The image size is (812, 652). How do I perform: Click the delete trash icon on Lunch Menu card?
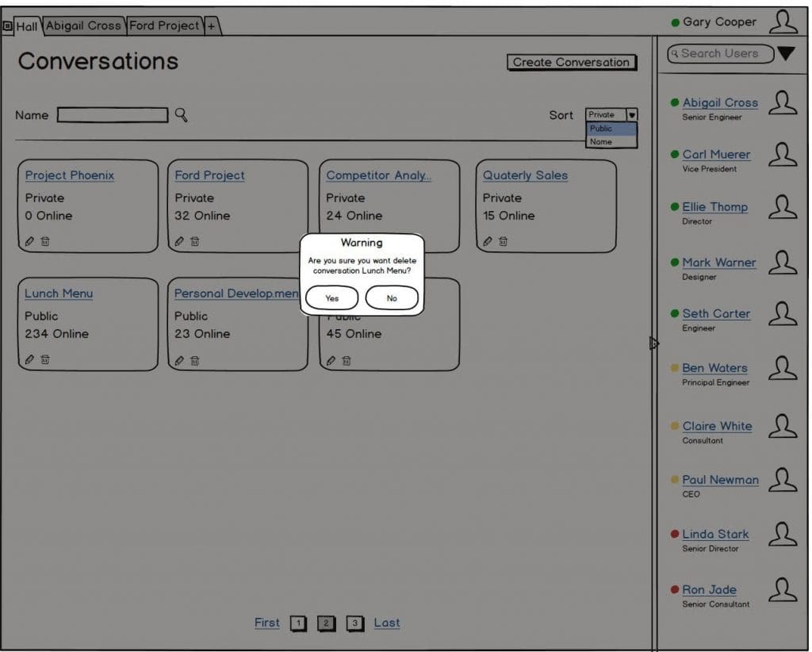tap(45, 359)
